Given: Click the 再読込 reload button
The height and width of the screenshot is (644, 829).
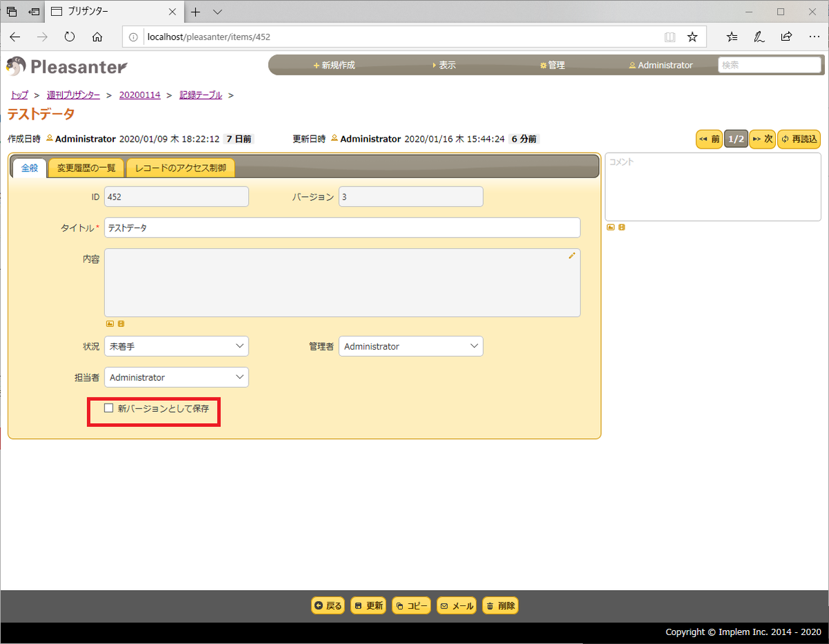Looking at the screenshot, I should pyautogui.click(x=799, y=139).
